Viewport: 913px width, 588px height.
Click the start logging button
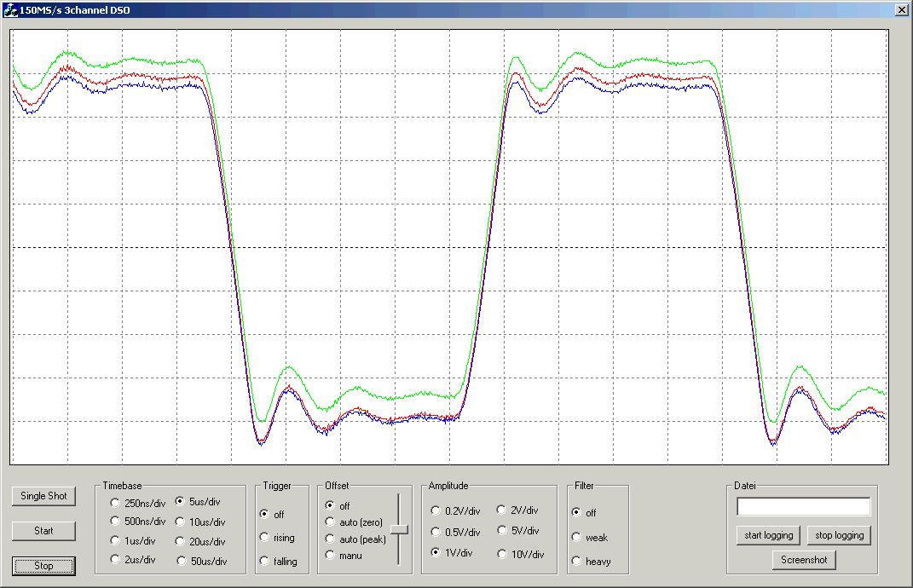click(x=769, y=535)
